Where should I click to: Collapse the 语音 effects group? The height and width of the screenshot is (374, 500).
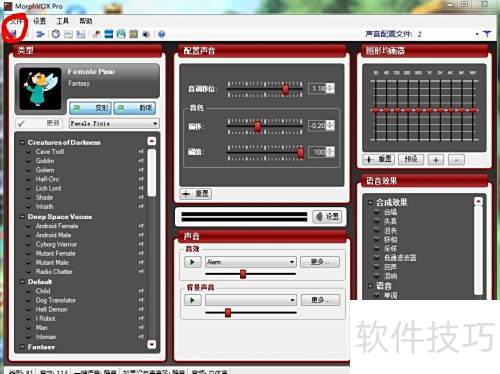370,286
